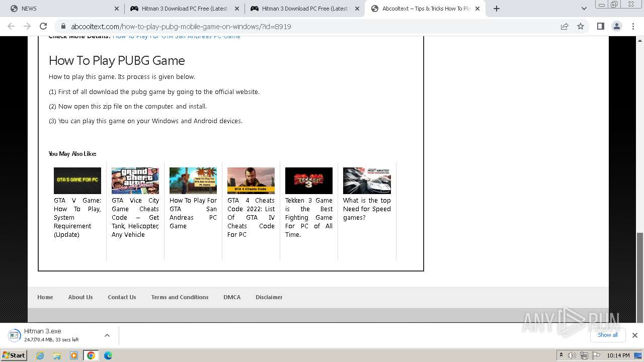
Task: Open the Windows Start menu
Action: (14, 355)
